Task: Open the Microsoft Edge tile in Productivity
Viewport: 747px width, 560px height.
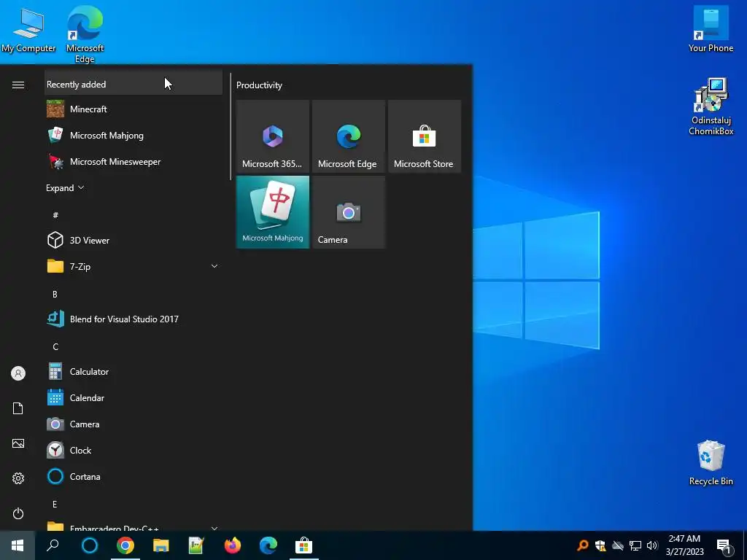Action: click(x=348, y=136)
